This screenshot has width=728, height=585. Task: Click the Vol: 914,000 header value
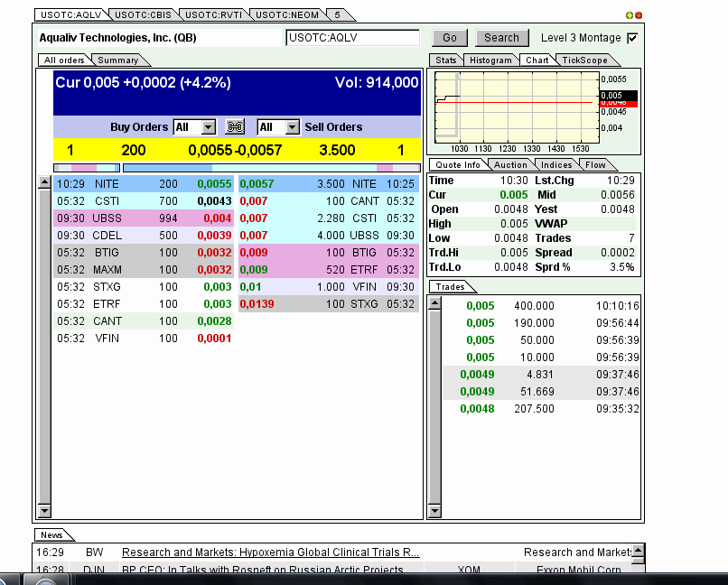(377, 82)
